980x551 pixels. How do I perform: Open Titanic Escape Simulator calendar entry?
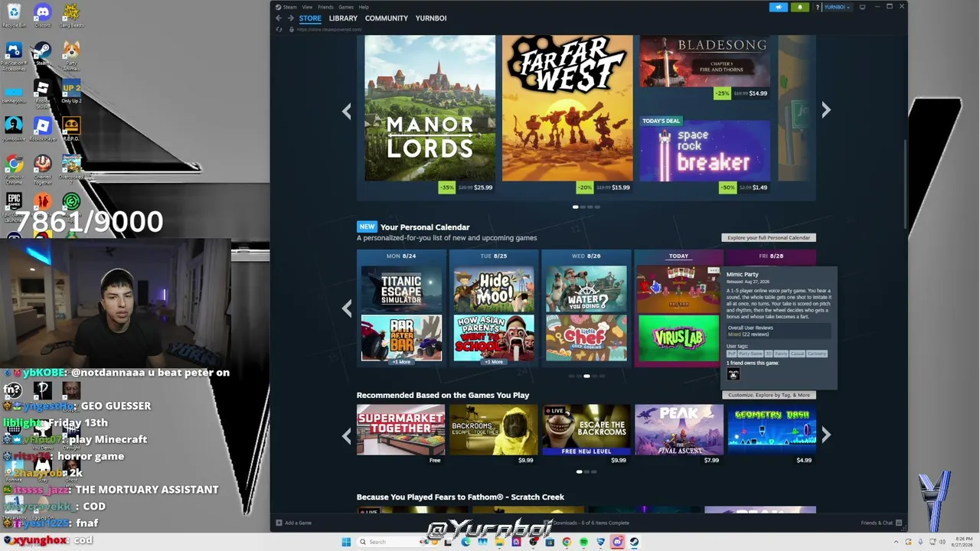[x=401, y=289]
